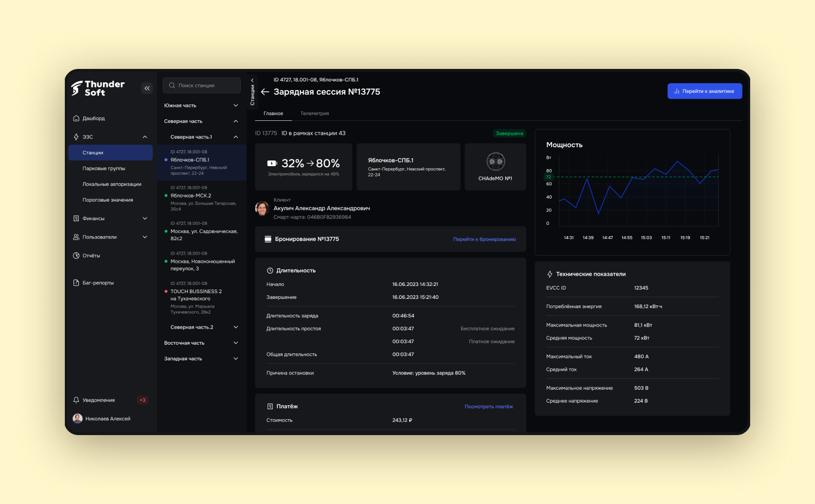Expand the Южная часть group
The image size is (815, 504).
pyautogui.click(x=236, y=105)
